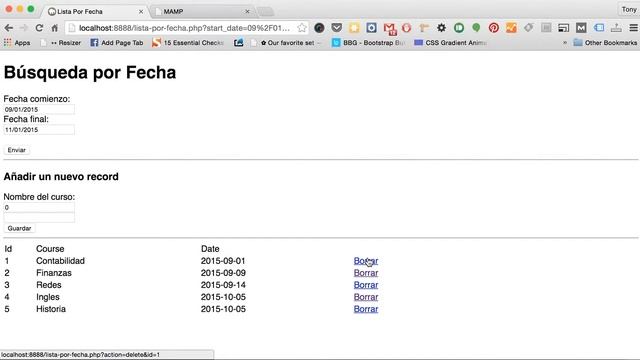This screenshot has width=640, height=360.
Task: Click the Fecha final date field
Action: (39, 129)
